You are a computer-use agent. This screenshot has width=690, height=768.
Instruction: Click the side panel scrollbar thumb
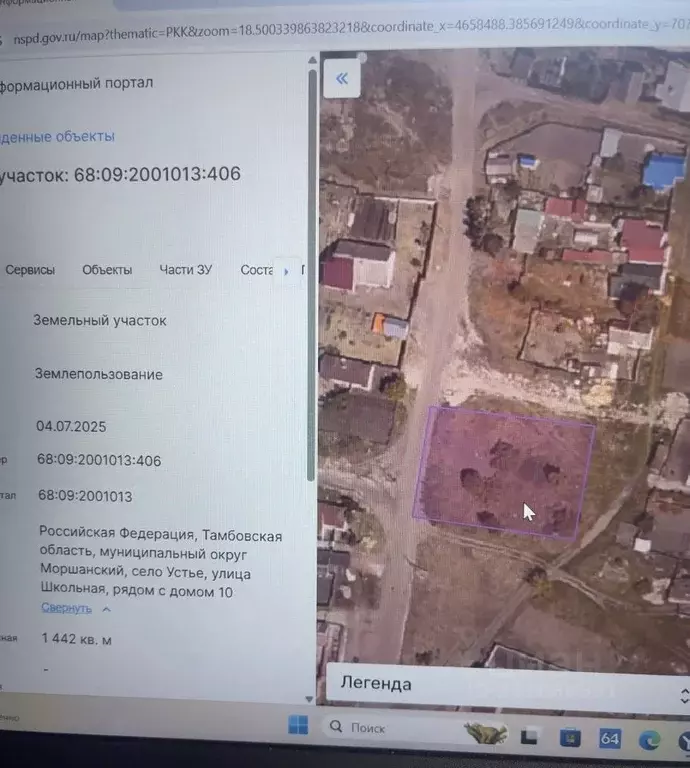[311, 274]
